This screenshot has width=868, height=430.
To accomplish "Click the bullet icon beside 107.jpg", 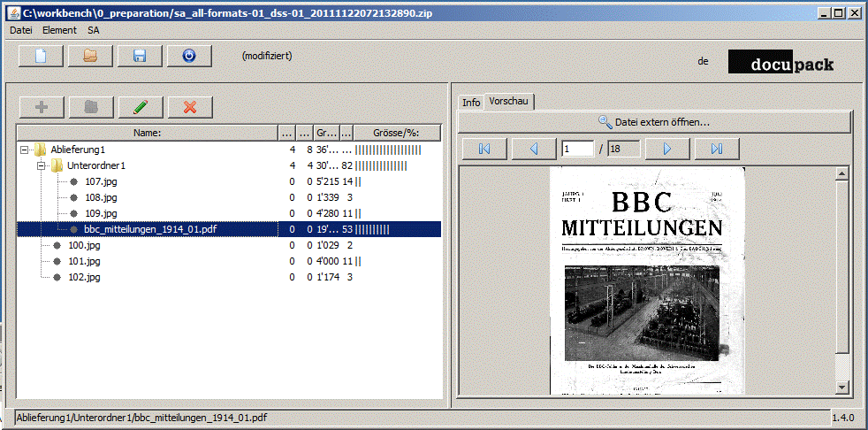I will tap(73, 181).
